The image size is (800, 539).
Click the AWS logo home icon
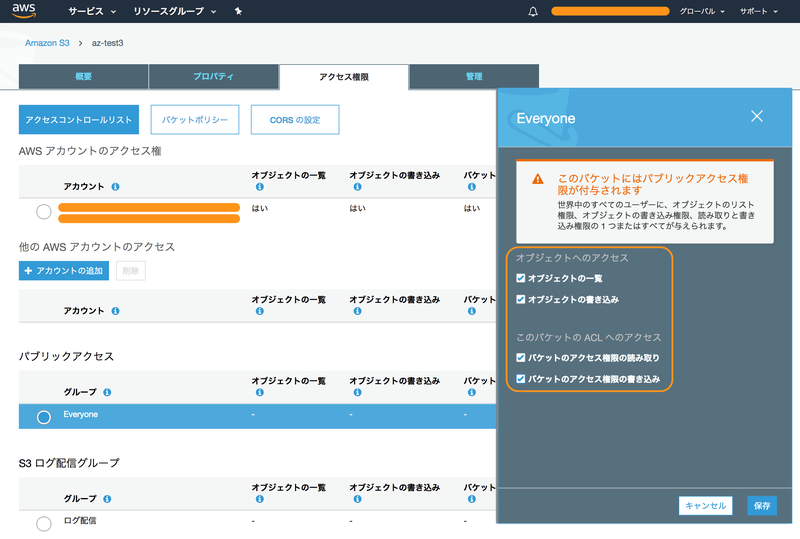[x=23, y=10]
